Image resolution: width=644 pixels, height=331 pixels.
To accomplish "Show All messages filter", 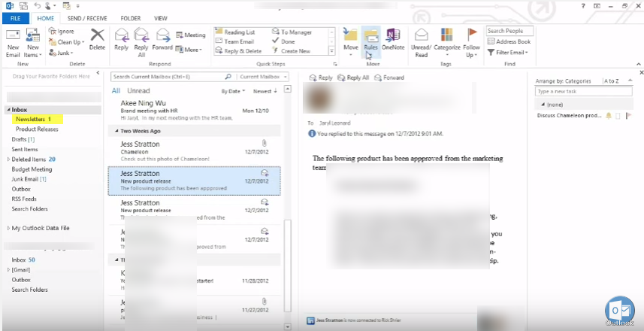I will click(116, 91).
